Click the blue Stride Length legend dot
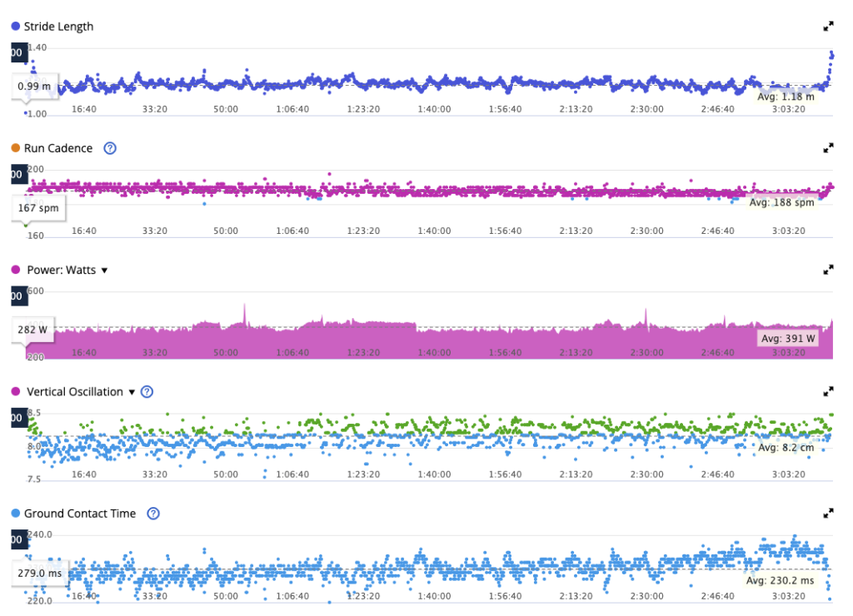 tap(16, 26)
